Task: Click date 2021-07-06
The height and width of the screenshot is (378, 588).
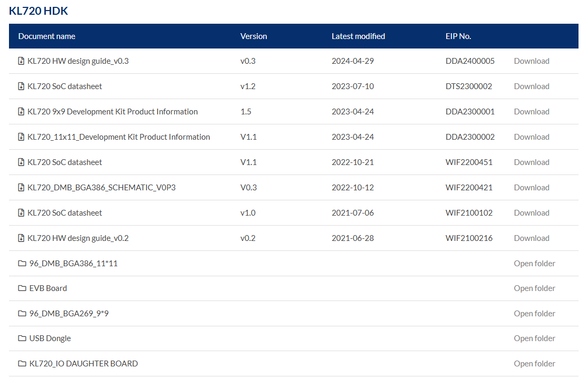Action: click(352, 212)
